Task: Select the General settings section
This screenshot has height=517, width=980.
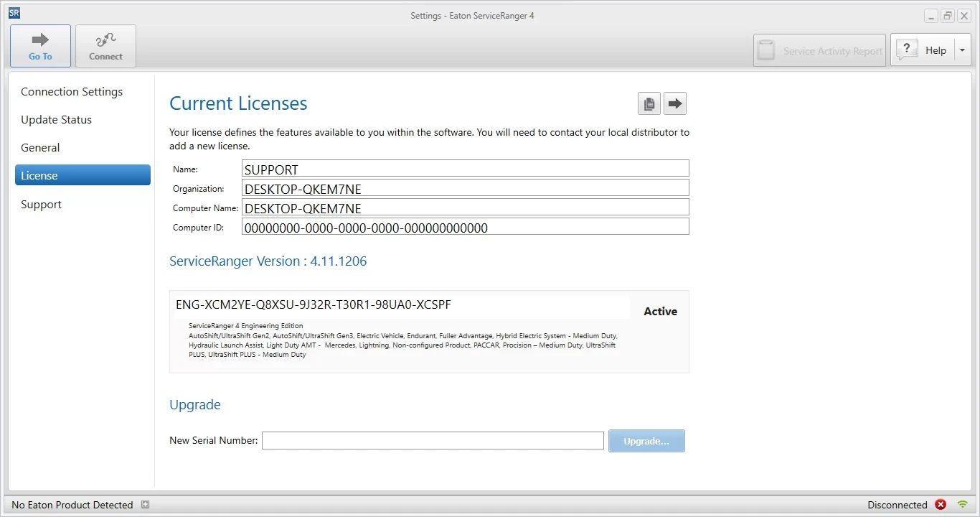Action: pyautogui.click(x=40, y=148)
